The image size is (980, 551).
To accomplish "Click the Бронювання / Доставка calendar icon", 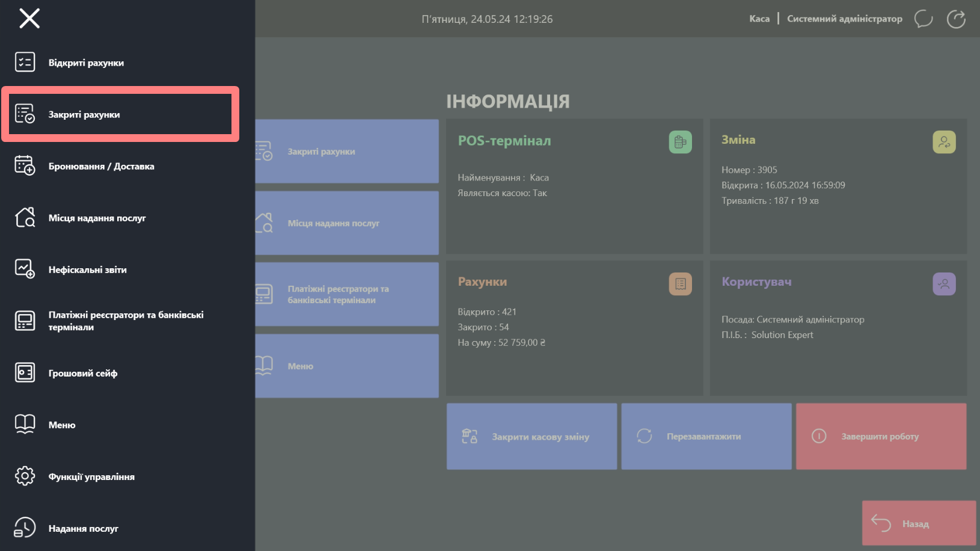I will tap(25, 165).
